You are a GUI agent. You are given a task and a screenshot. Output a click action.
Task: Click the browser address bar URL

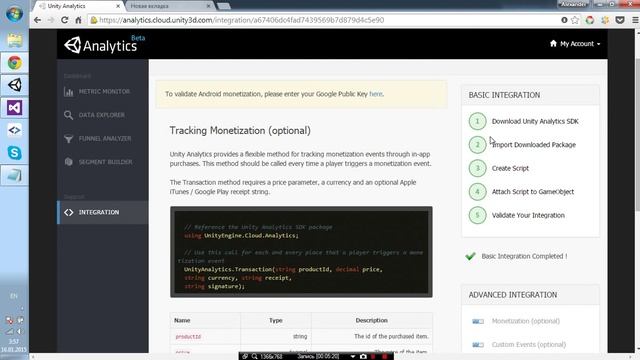pyautogui.click(x=241, y=20)
